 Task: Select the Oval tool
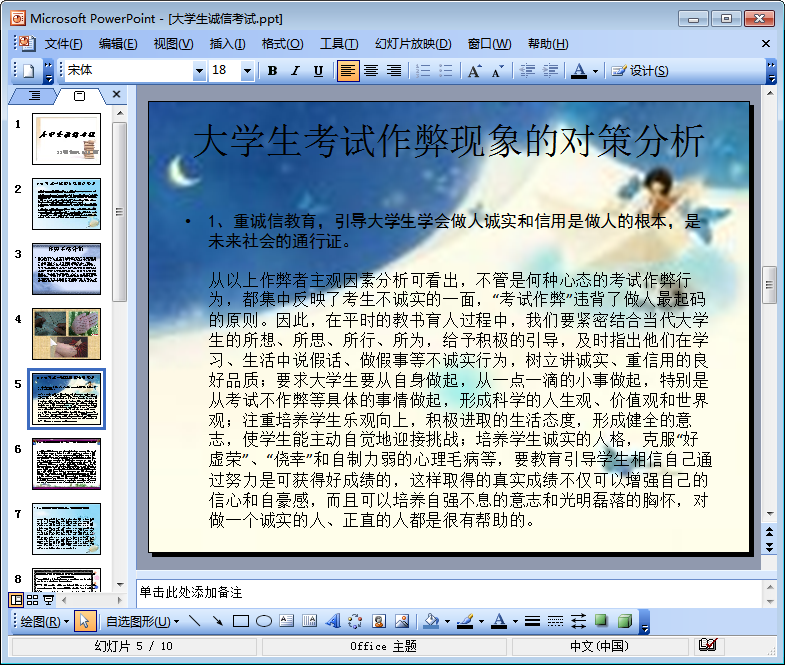tap(264, 621)
